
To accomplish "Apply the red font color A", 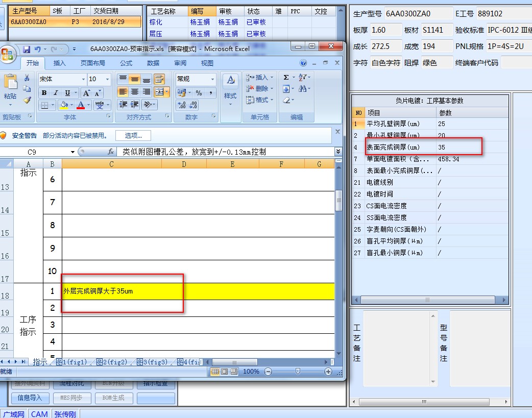I will [81, 105].
